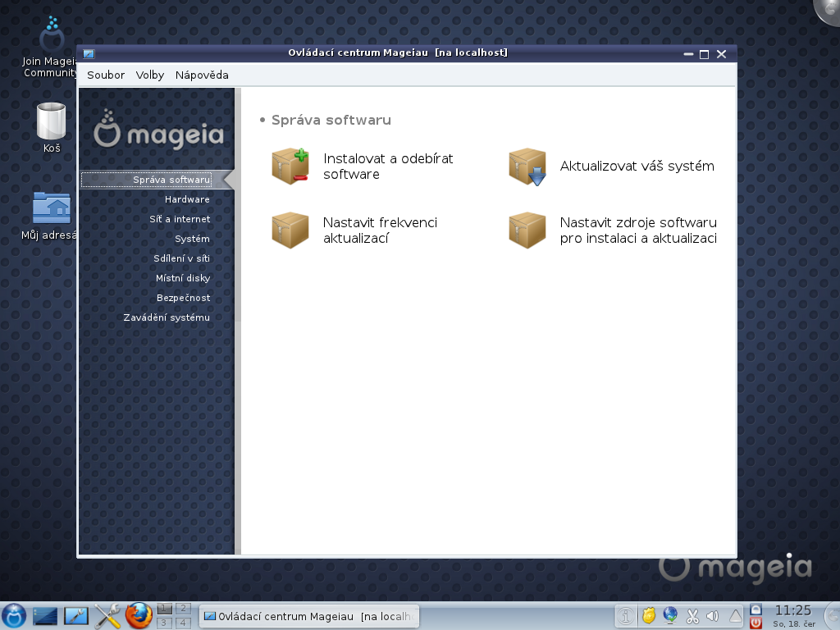Open Instalovat a odebírat software package icon
840x630 pixels.
click(x=290, y=166)
